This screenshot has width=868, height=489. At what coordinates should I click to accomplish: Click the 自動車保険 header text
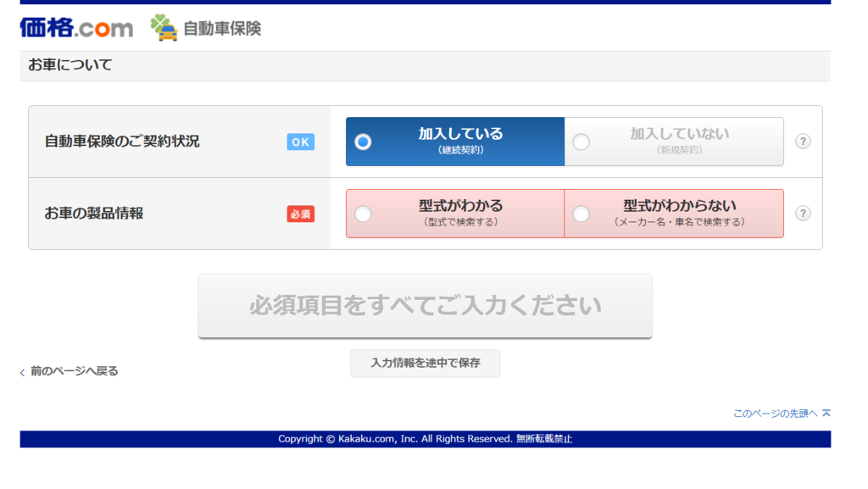(222, 28)
